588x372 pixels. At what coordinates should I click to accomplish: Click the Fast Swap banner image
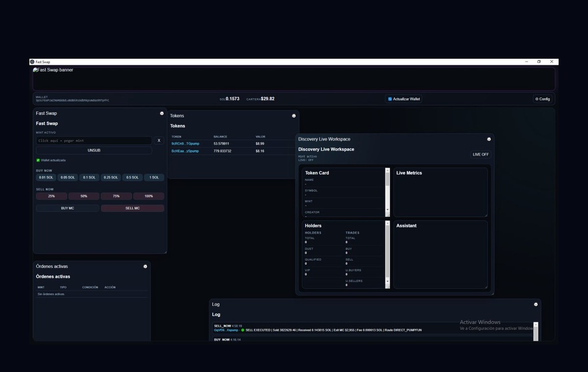[x=53, y=70]
